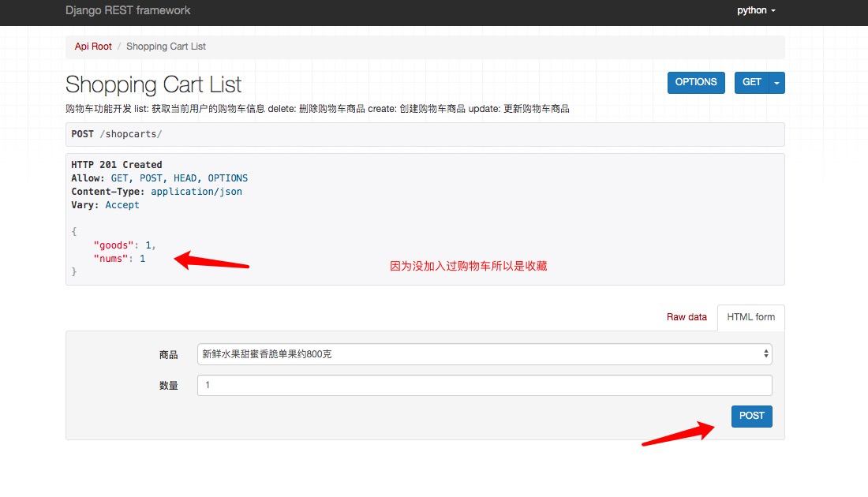Click the "goods": 1 JSON line

tap(125, 245)
